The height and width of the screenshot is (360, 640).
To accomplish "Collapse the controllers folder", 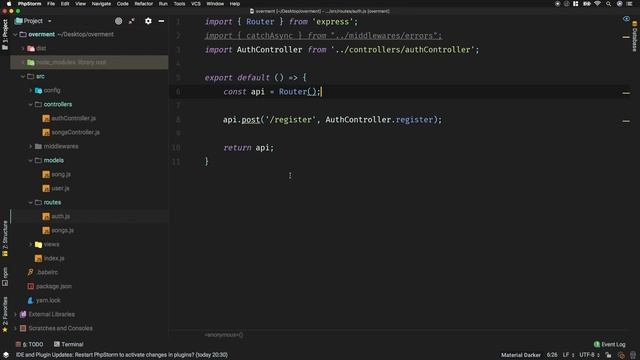I will [x=31, y=104].
